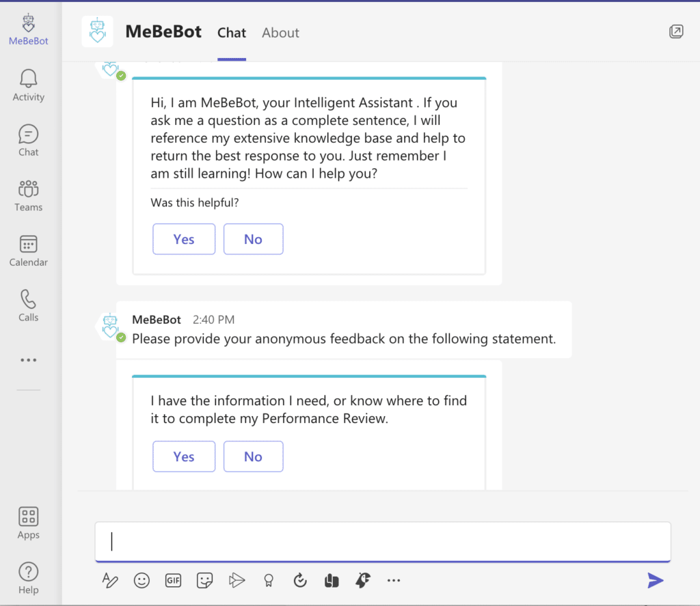
Task: Click the thumbs-up app icon in compose toolbar
Action: 332,581
